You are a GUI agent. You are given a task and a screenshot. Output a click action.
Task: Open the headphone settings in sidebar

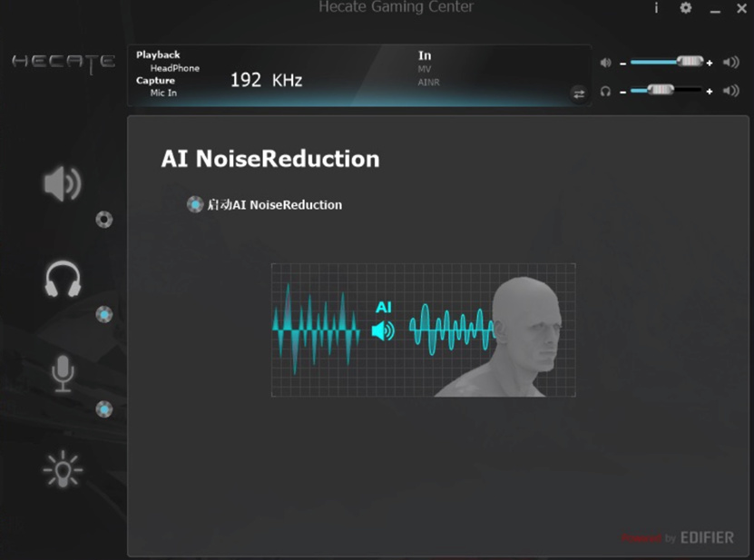[63, 279]
